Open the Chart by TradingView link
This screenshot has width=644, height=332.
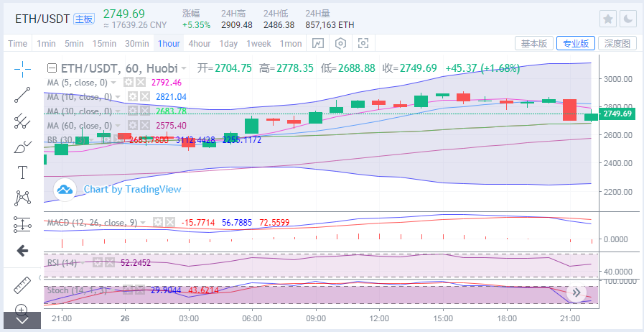[132, 189]
